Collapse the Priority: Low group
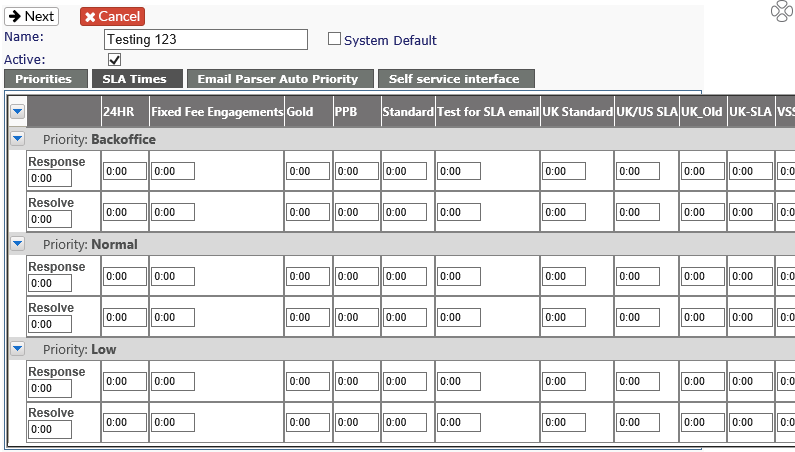Image resolution: width=795 pixels, height=452 pixels. pos(17,349)
